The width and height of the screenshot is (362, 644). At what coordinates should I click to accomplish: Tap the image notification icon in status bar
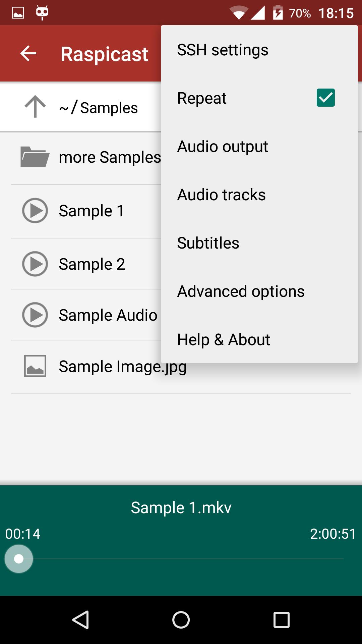click(x=18, y=13)
